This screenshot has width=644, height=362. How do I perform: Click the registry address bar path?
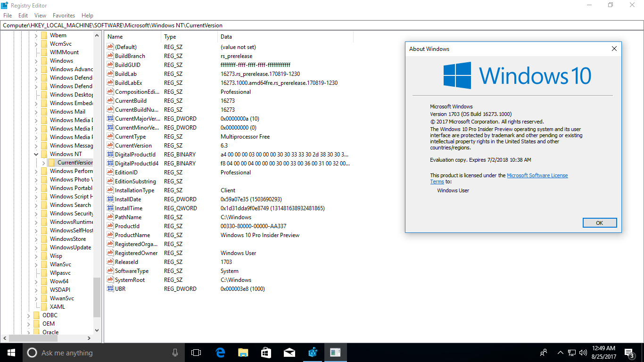[x=322, y=25]
